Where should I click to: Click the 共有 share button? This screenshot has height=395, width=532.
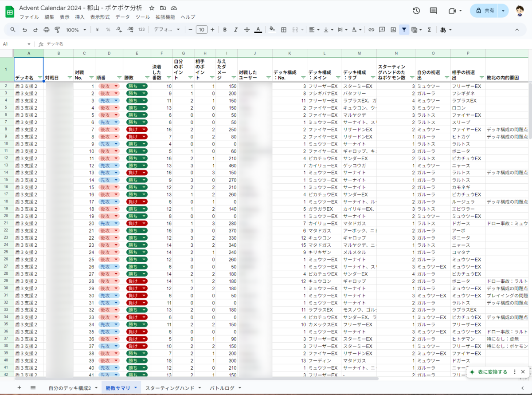coord(485,11)
